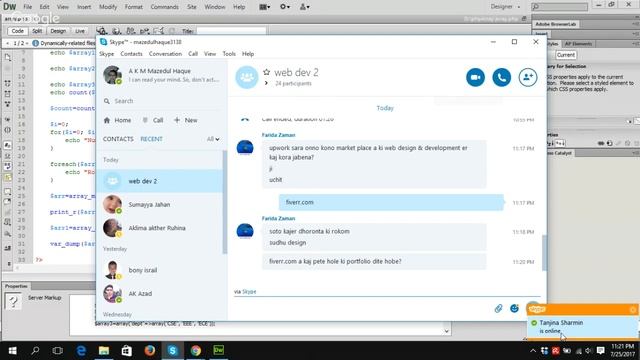Viewport: 640px width, 360px height.
Task: Open Windows taskbar search
Action: click(35, 351)
